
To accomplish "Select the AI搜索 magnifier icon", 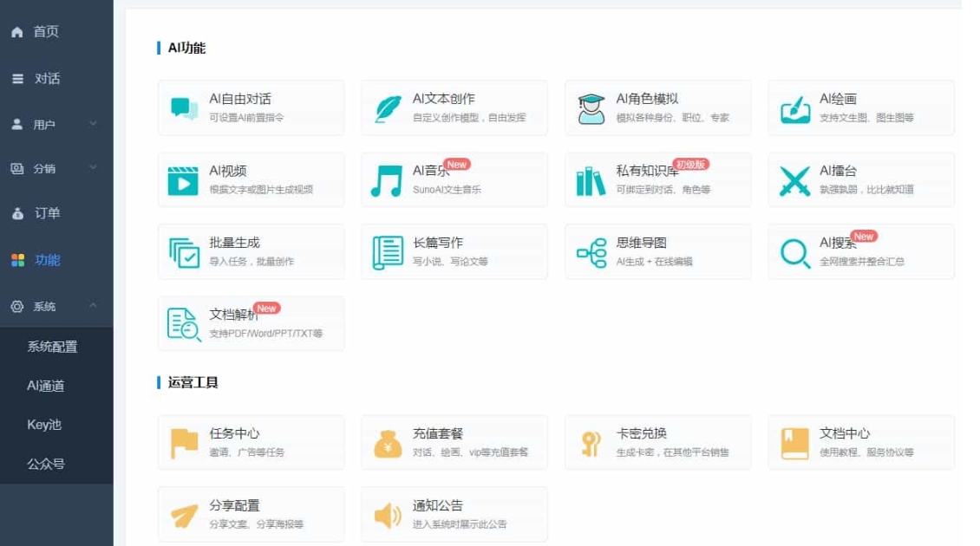I will pyautogui.click(x=794, y=252).
